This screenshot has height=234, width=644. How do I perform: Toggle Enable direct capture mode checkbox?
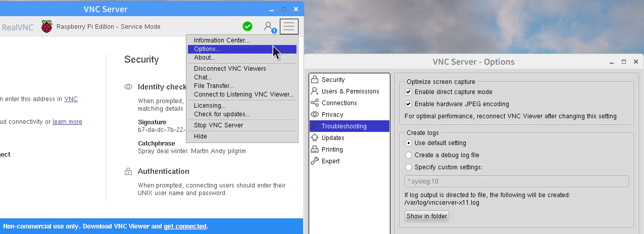click(409, 92)
